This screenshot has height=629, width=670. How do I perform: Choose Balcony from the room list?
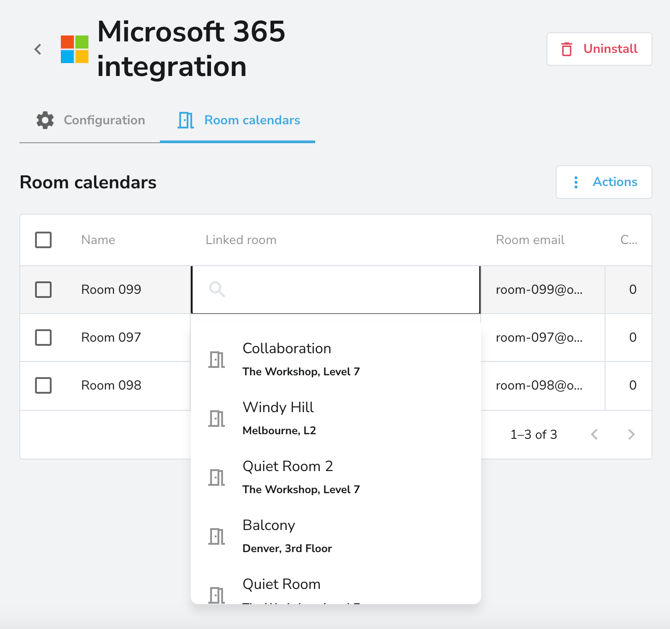click(x=336, y=537)
